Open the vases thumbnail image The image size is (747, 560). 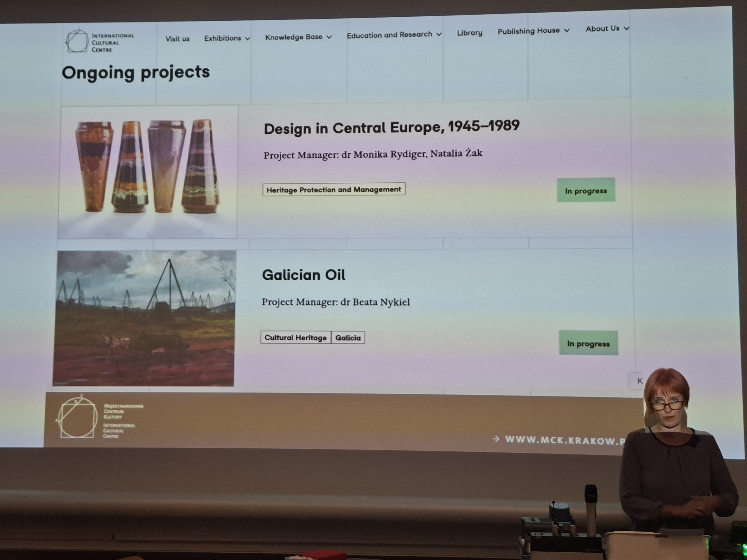[x=148, y=172]
